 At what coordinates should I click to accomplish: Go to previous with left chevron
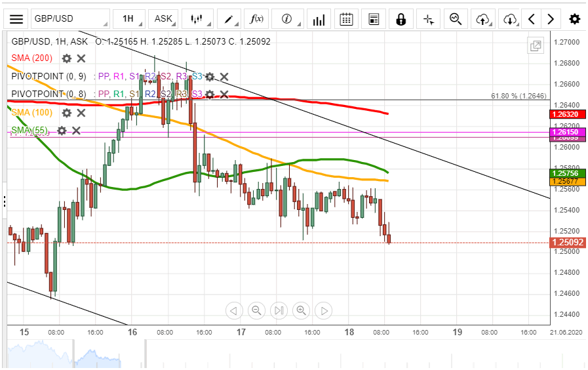point(532,19)
